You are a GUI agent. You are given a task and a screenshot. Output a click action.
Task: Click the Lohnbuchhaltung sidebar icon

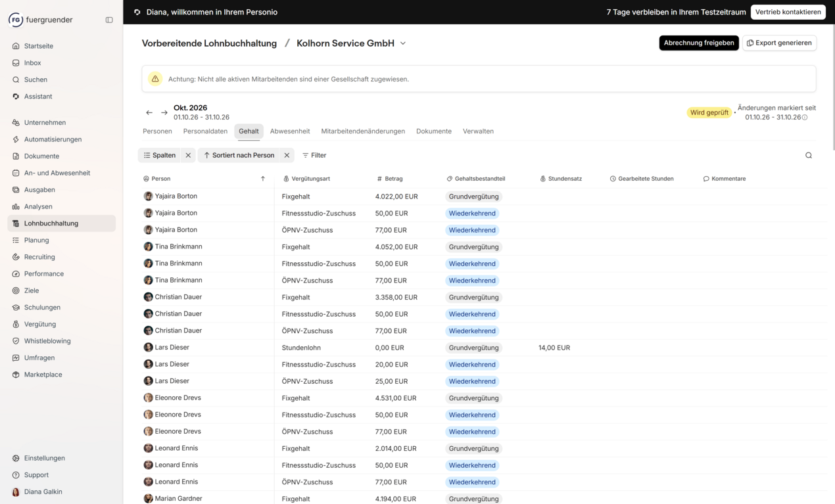click(16, 223)
